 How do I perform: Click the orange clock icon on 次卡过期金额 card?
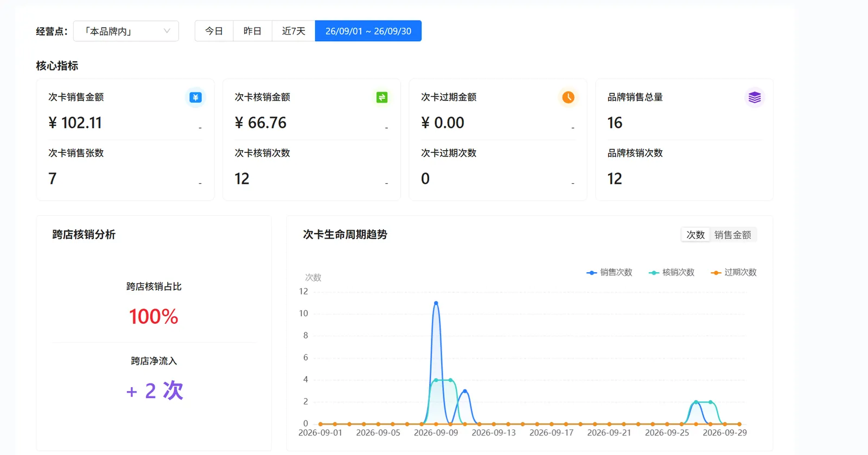568,97
